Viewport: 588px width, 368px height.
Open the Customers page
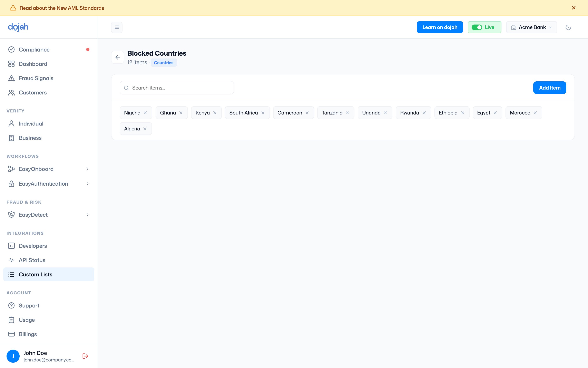point(49,92)
